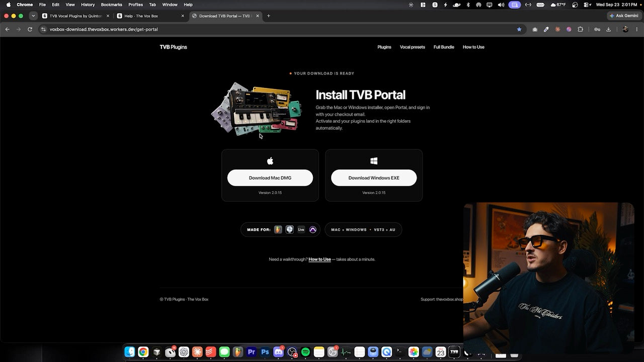Open FL Studio from the dock
644x362 pixels.
pyautogui.click(x=238, y=352)
